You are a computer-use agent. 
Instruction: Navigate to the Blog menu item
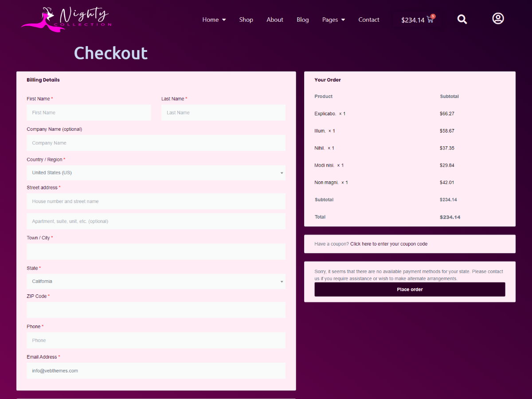(303, 20)
